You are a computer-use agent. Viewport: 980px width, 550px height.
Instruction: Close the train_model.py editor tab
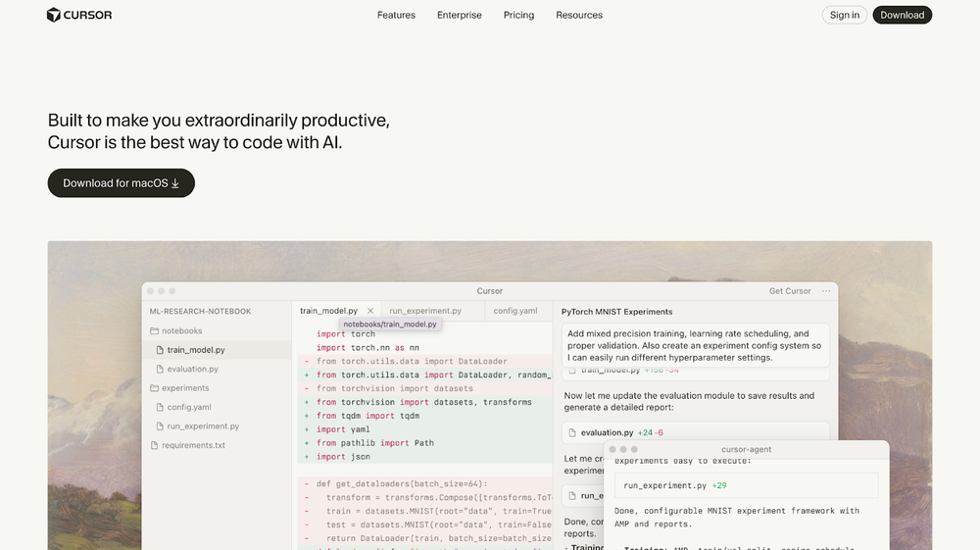(370, 311)
